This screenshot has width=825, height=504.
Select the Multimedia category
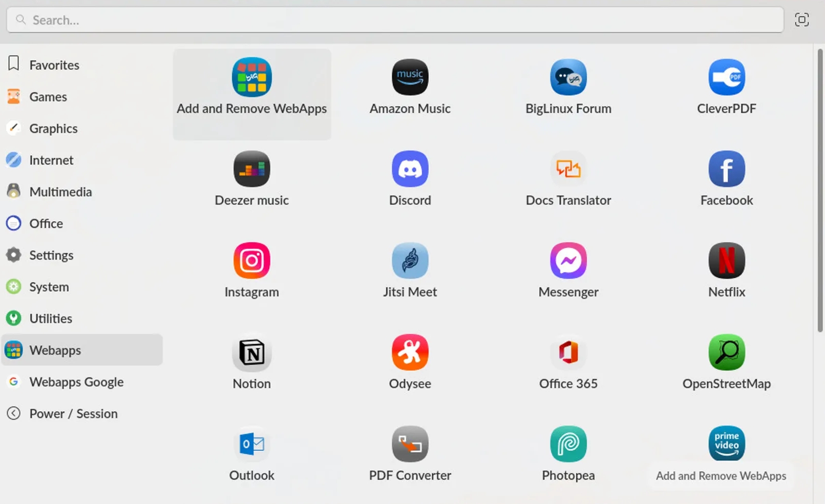pyautogui.click(x=60, y=192)
